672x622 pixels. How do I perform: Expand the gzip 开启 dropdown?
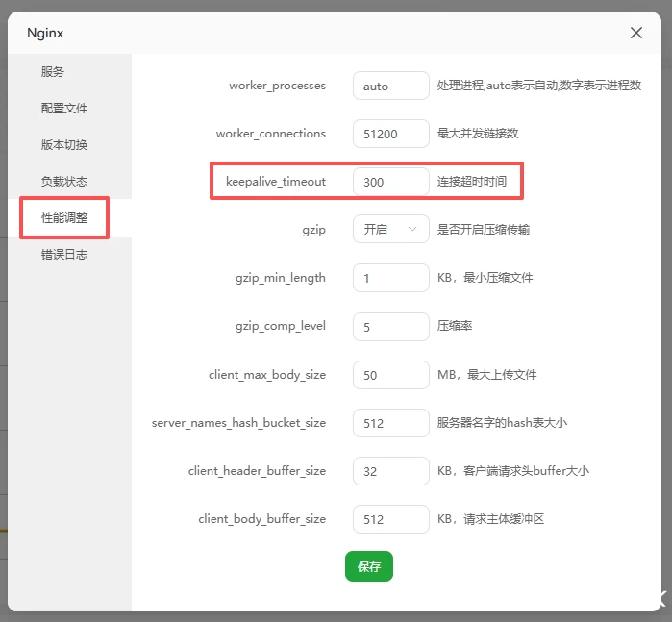[390, 229]
